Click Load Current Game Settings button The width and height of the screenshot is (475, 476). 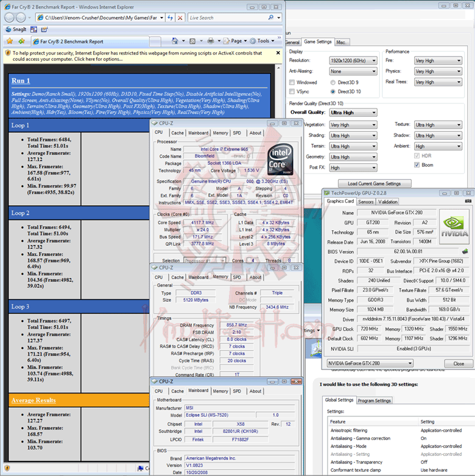pyautogui.click(x=374, y=184)
